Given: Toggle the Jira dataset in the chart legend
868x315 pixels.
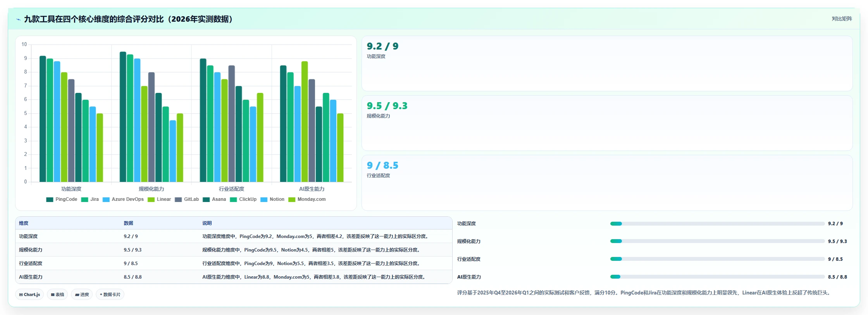Looking at the screenshot, I should pyautogui.click(x=90, y=200).
